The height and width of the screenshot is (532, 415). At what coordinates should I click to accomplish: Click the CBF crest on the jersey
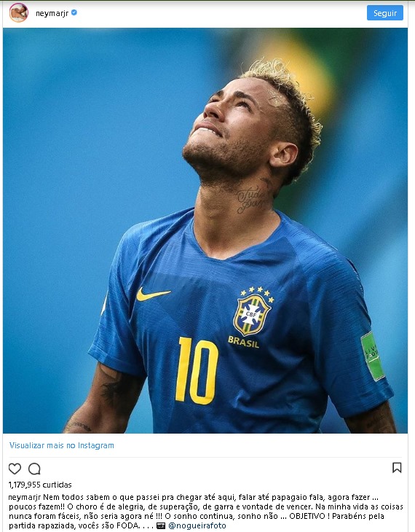click(x=252, y=315)
